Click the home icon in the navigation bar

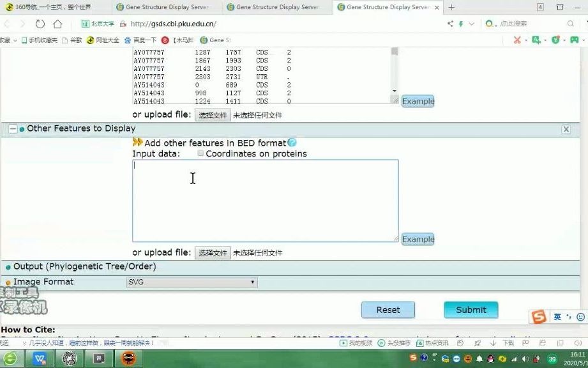57,24
